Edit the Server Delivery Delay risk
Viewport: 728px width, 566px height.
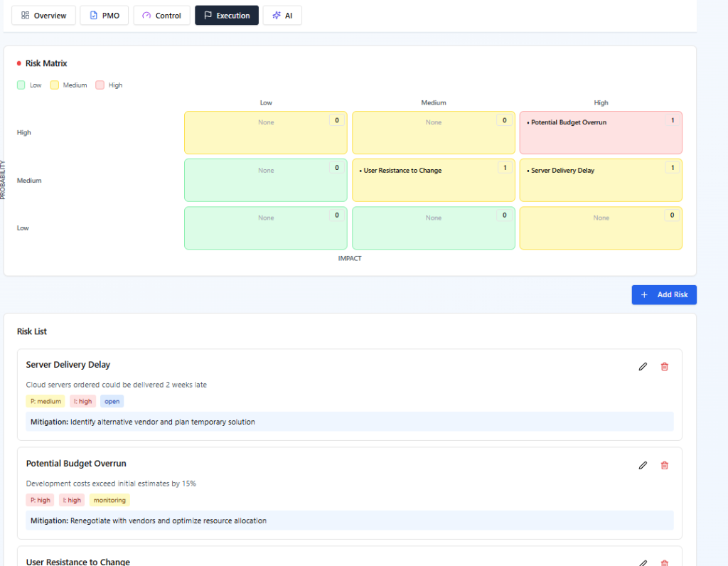(643, 367)
